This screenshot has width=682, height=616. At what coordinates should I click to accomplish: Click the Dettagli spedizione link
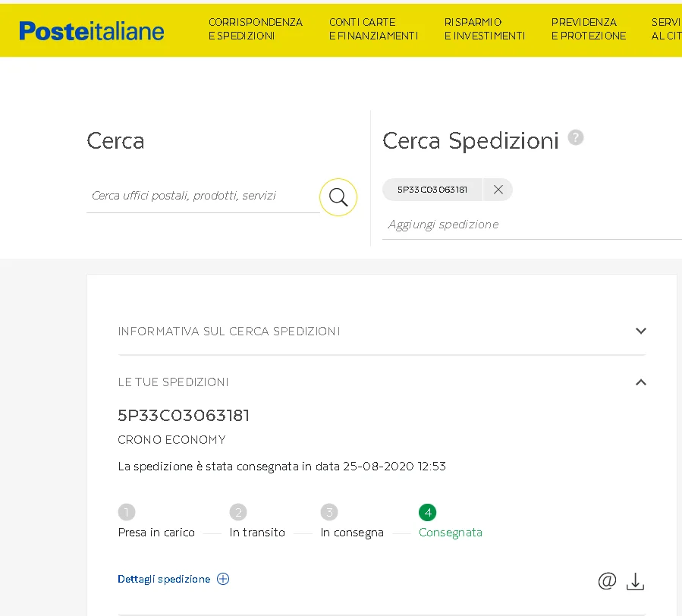(164, 579)
